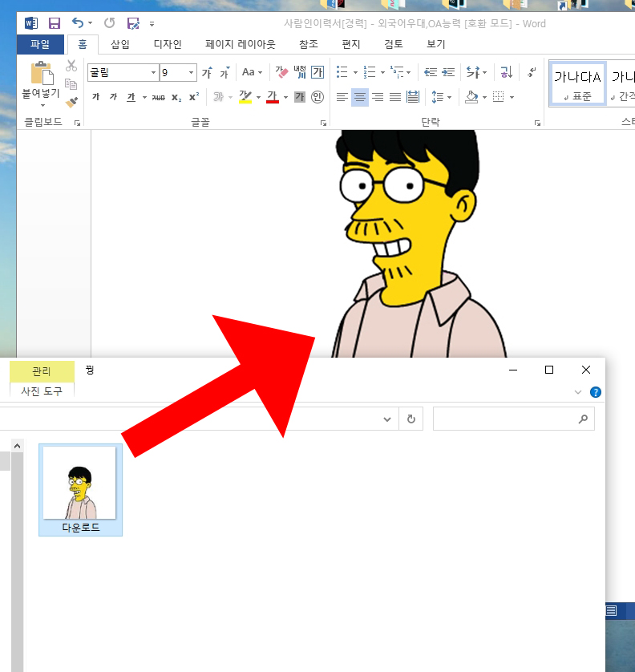The width and height of the screenshot is (635, 672).
Task: Switch to the 검토 tab
Action: [x=394, y=44]
